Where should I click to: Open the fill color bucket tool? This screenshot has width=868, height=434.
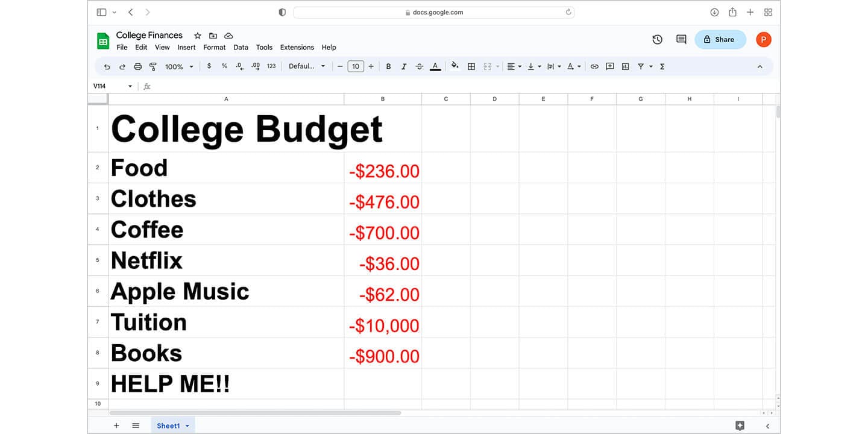[455, 66]
